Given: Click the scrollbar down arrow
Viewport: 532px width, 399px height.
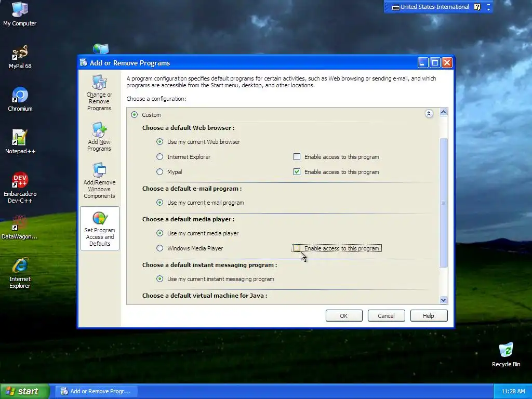Looking at the screenshot, I should coord(443,300).
